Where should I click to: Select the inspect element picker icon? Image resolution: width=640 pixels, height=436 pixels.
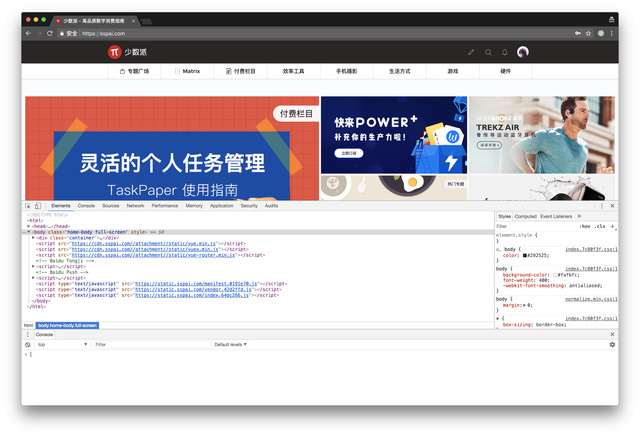[x=28, y=206]
